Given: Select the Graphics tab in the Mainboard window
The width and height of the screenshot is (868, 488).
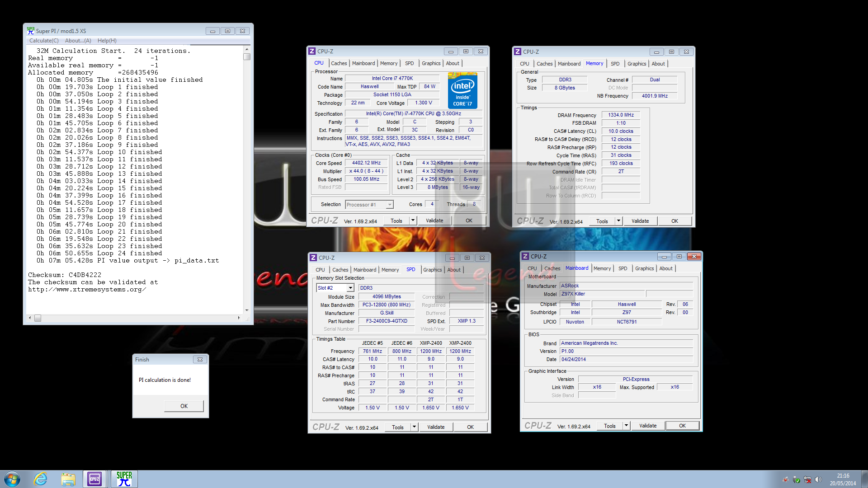Looking at the screenshot, I should [x=644, y=268].
